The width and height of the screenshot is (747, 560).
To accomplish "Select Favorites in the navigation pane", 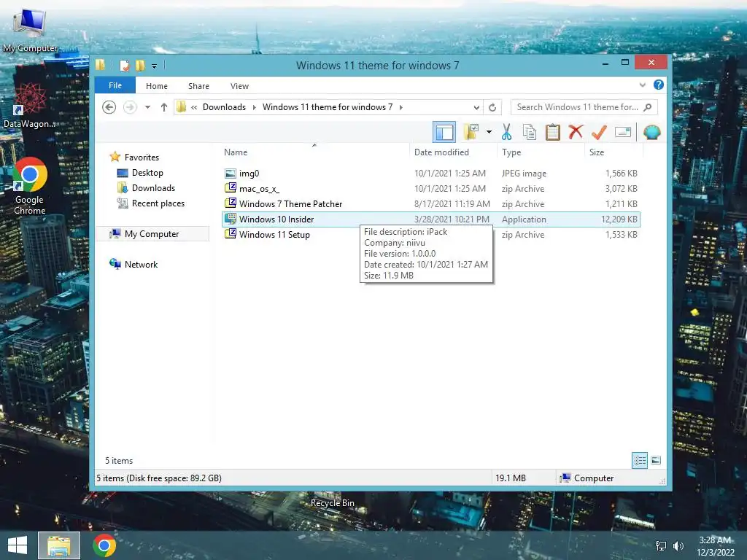I will coord(142,157).
